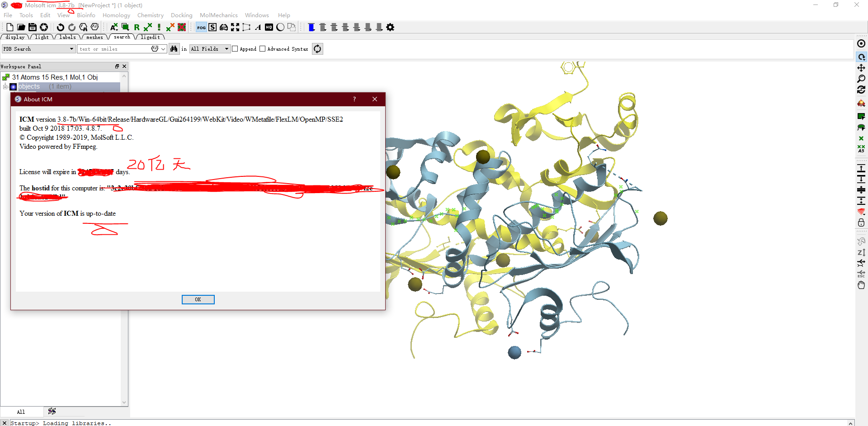Click the Redo arrow in the toolbar
This screenshot has width=868, height=426.
coord(71,27)
